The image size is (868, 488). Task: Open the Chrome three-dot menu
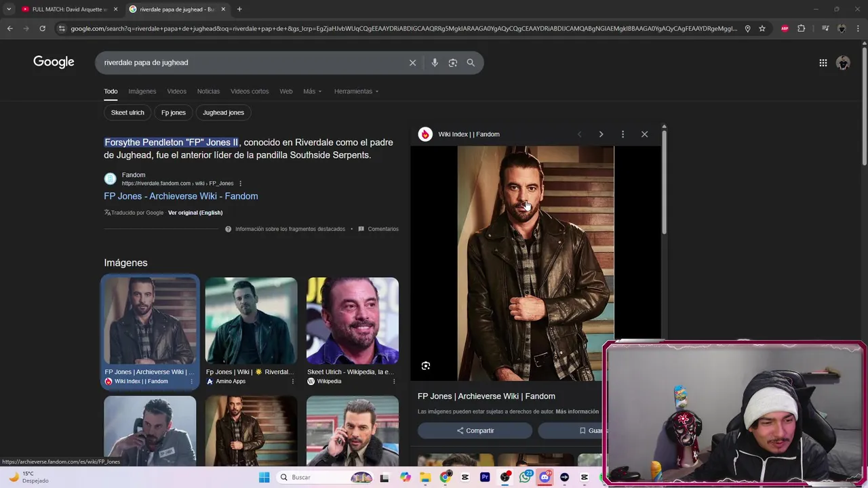click(x=859, y=28)
